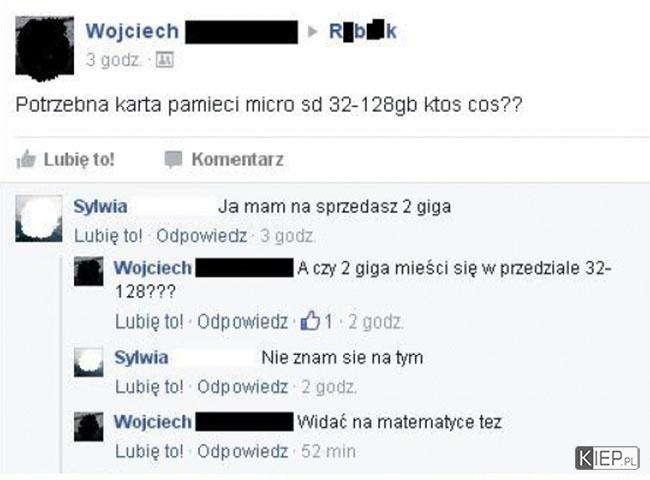The height and width of the screenshot is (480, 650).
Task: Like the post with Lubię to! button
Action: [65, 160]
